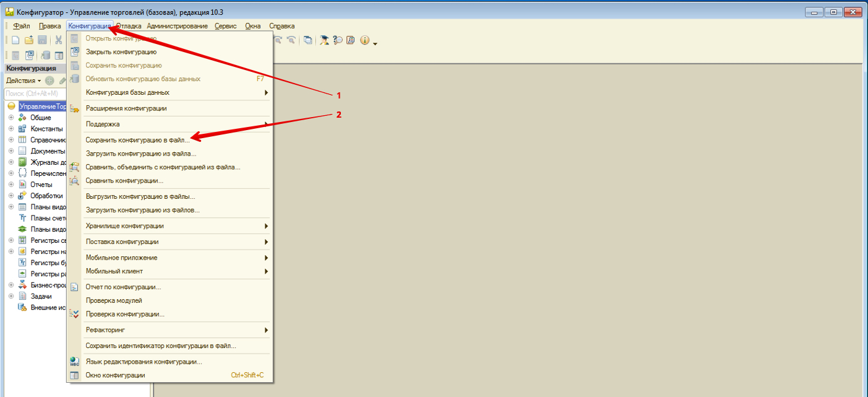868x397 pixels.
Task: Click the Reports icon in configuration tree
Action: point(22,185)
